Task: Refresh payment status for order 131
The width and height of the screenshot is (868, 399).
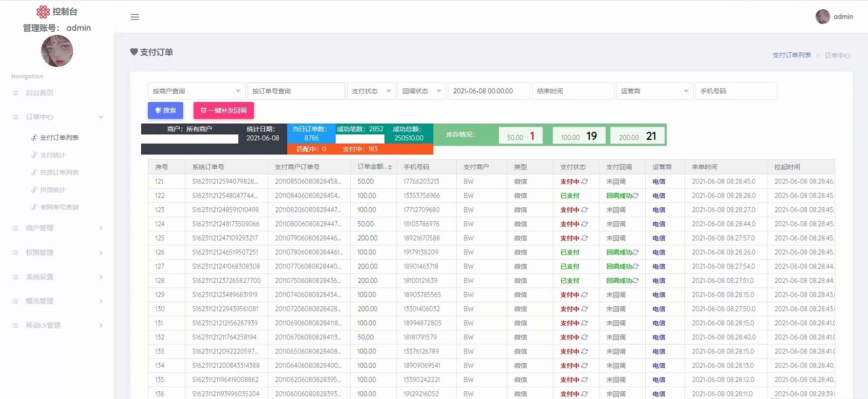Action: click(x=585, y=323)
